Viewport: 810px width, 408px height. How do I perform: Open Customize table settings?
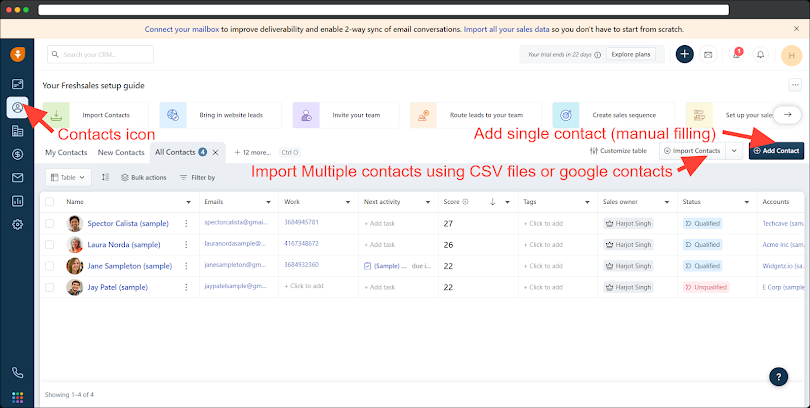[x=618, y=151]
